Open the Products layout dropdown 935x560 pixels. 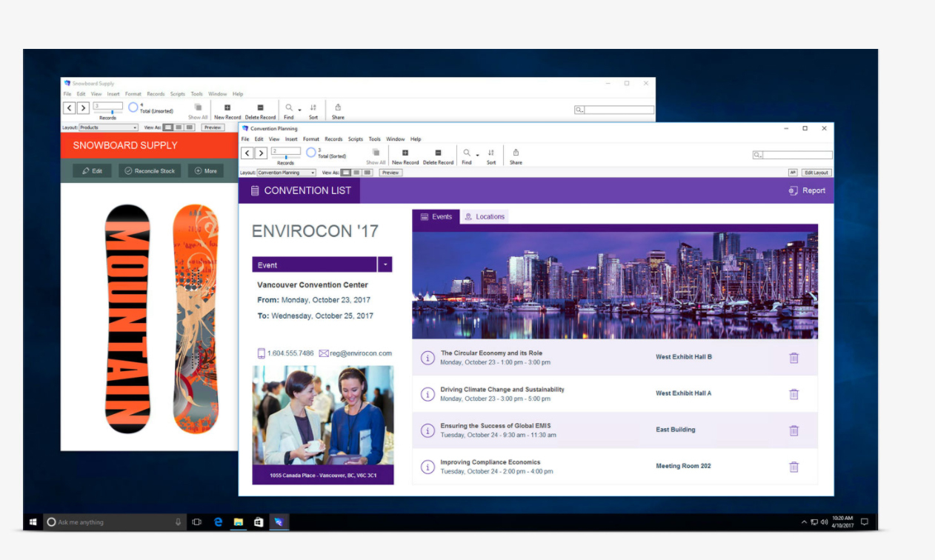(108, 127)
